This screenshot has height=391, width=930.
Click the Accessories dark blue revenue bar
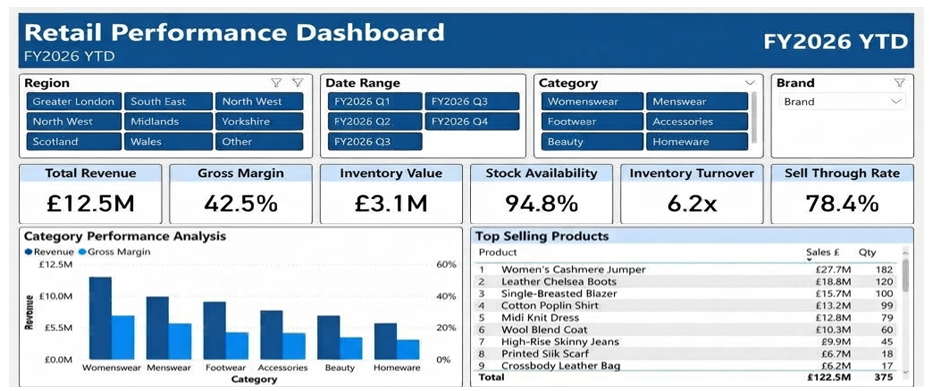tap(271, 335)
